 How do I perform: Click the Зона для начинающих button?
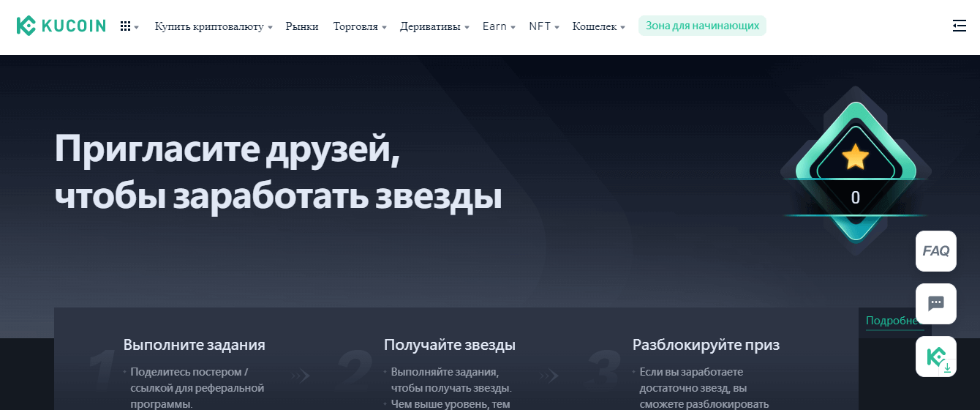pyautogui.click(x=702, y=26)
